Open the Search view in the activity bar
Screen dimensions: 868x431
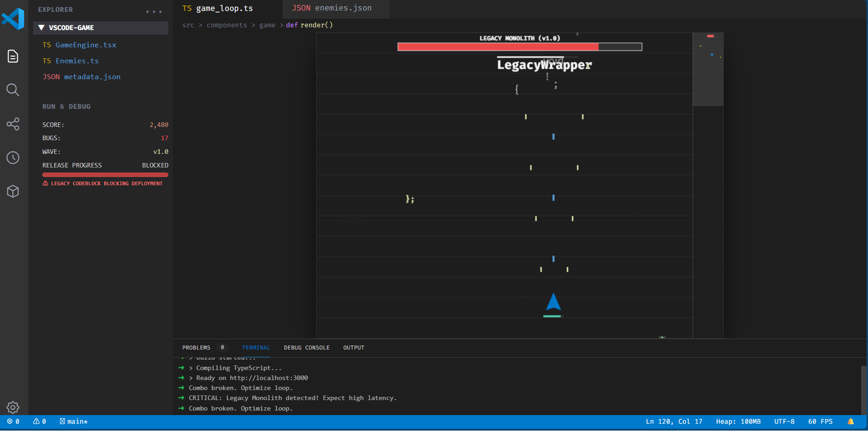(x=13, y=90)
